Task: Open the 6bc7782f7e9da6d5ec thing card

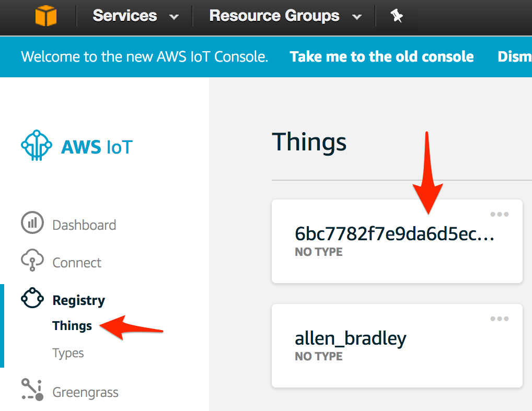Action: 394,234
